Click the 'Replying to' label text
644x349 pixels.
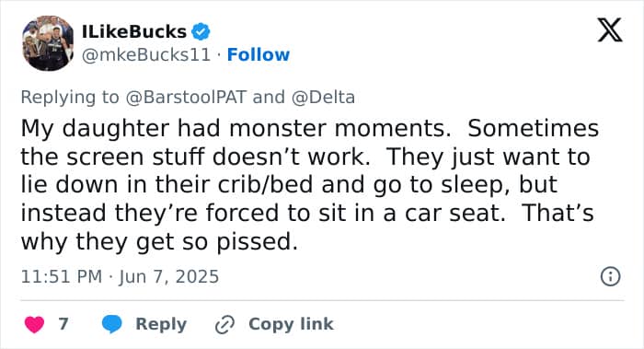pos(70,98)
